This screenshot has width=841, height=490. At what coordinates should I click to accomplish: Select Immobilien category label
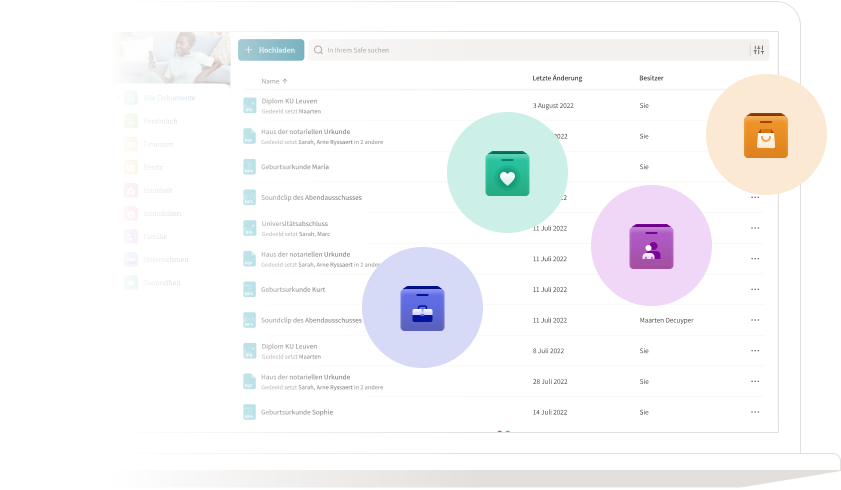(x=162, y=213)
